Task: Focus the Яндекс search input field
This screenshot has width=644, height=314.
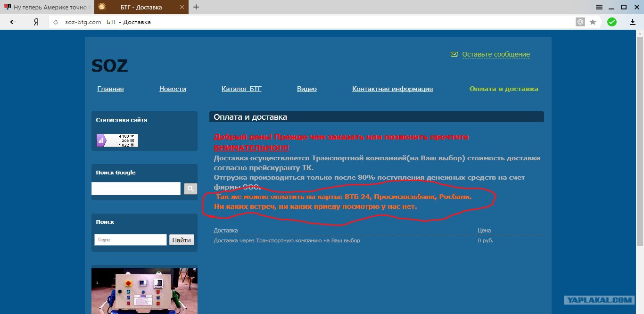Action: [x=131, y=240]
